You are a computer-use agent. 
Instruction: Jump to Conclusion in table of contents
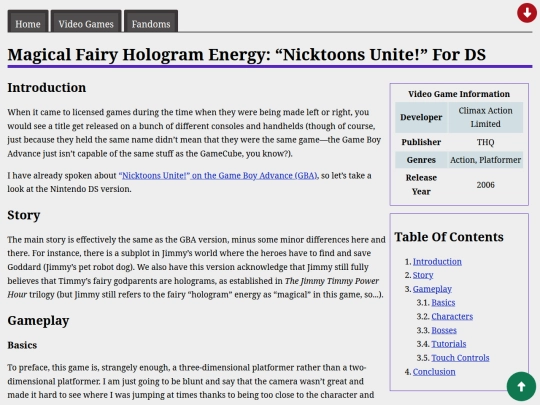point(434,372)
